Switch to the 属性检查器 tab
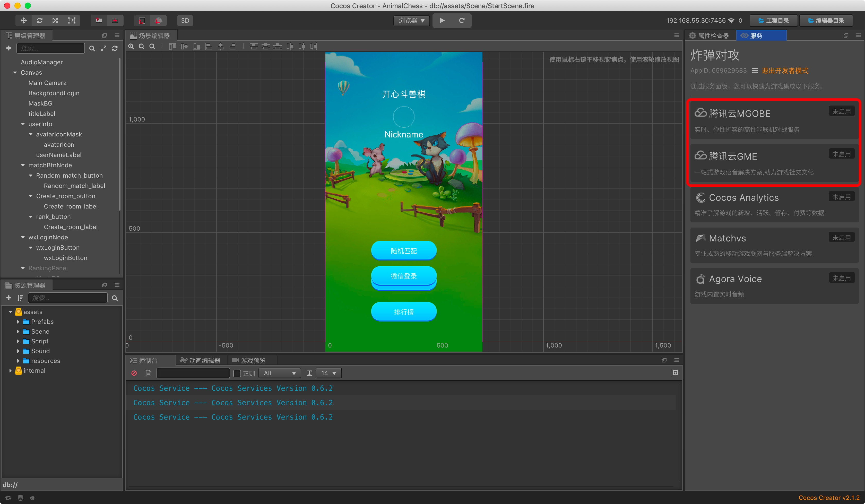Screen dimensions: 865x504 tap(709, 36)
